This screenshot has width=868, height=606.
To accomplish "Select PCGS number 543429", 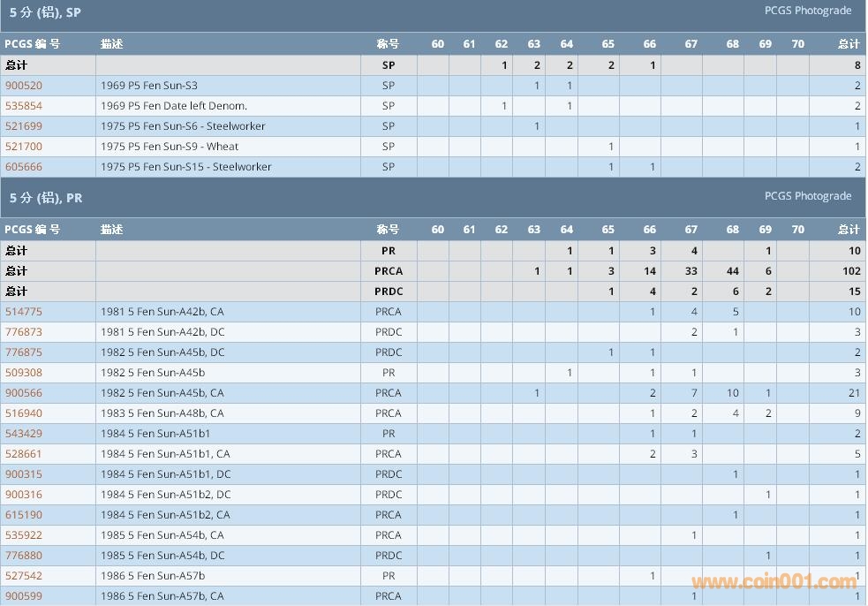I will click(x=24, y=434).
